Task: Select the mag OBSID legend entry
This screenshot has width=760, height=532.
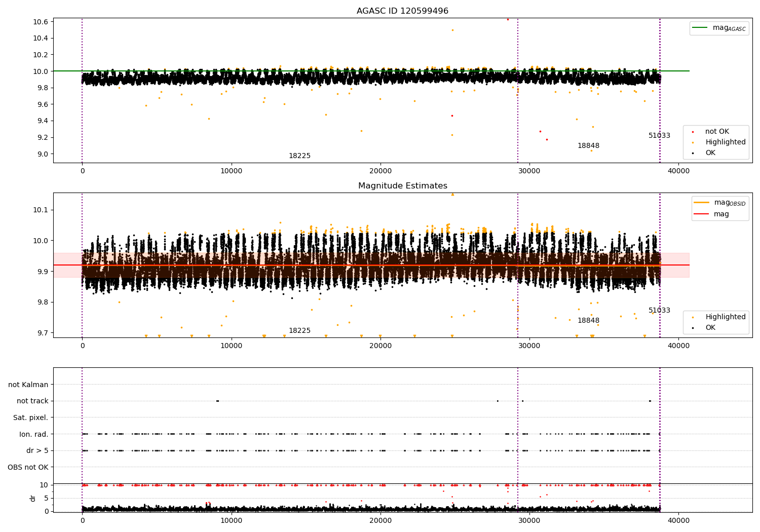Action: coord(720,203)
